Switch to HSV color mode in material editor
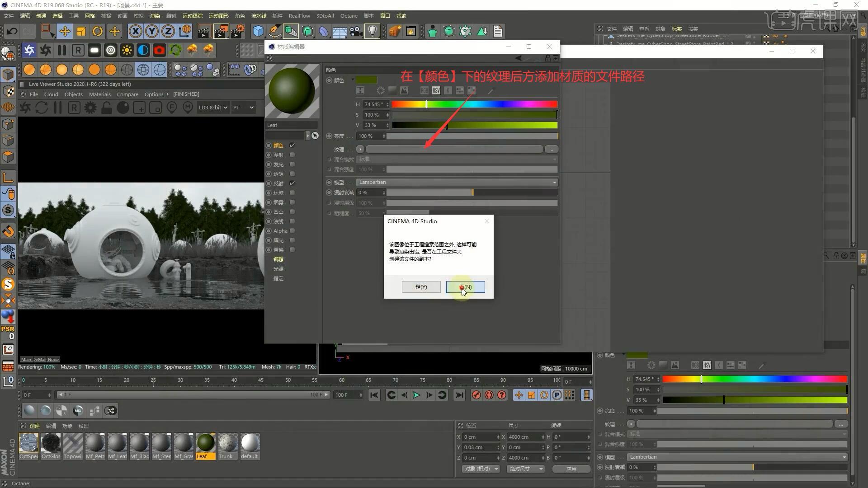868x488 pixels. click(436, 90)
